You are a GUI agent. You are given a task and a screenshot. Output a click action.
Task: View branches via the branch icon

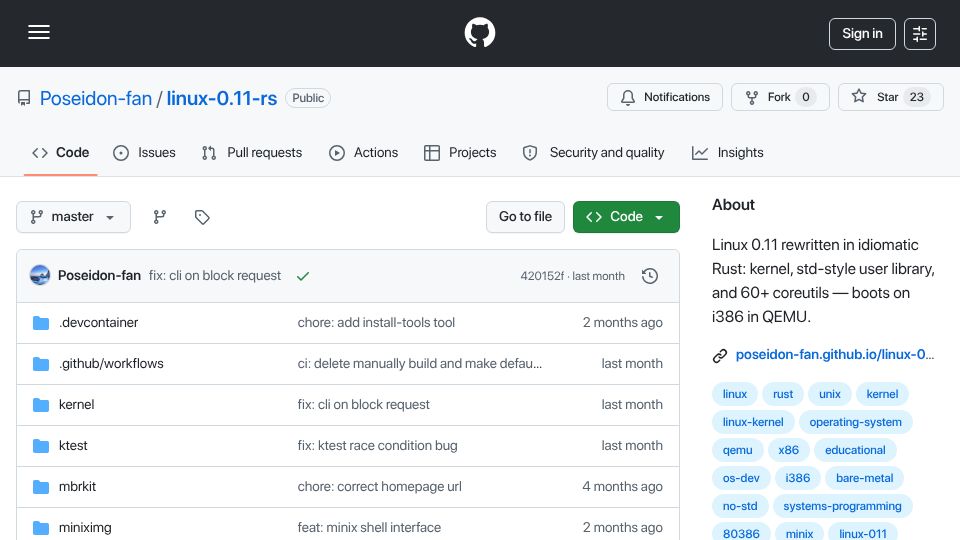tap(160, 217)
